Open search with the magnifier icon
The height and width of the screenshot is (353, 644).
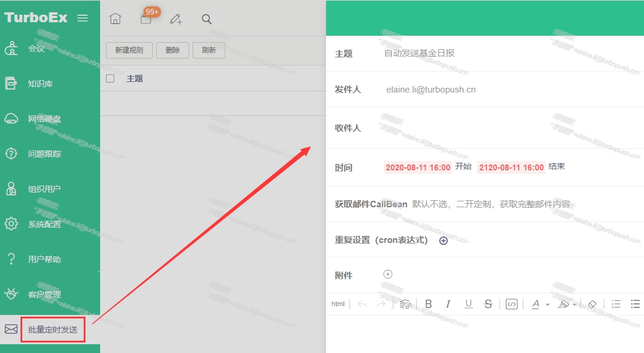[207, 19]
